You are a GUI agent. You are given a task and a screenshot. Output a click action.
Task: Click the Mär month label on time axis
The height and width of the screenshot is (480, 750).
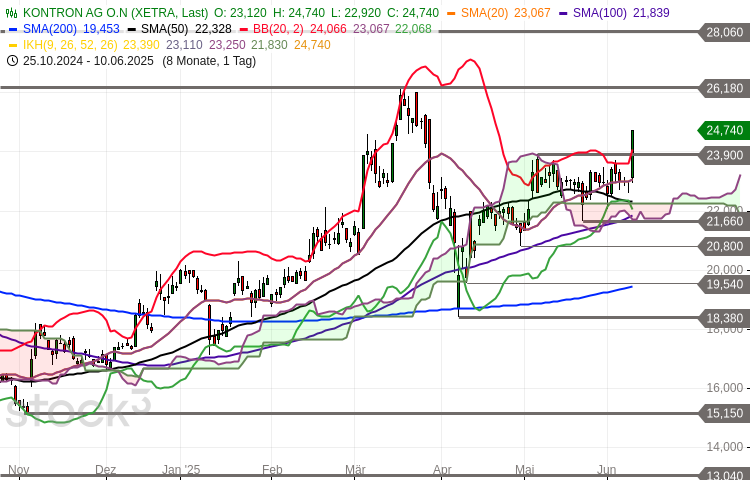tap(355, 469)
